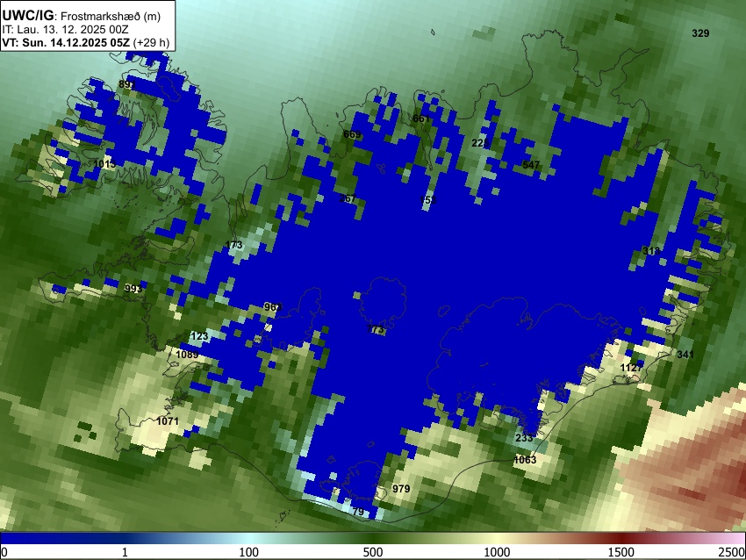Click the legend tick label 0
The width and height of the screenshot is (746, 560).
pyautogui.click(x=4, y=552)
